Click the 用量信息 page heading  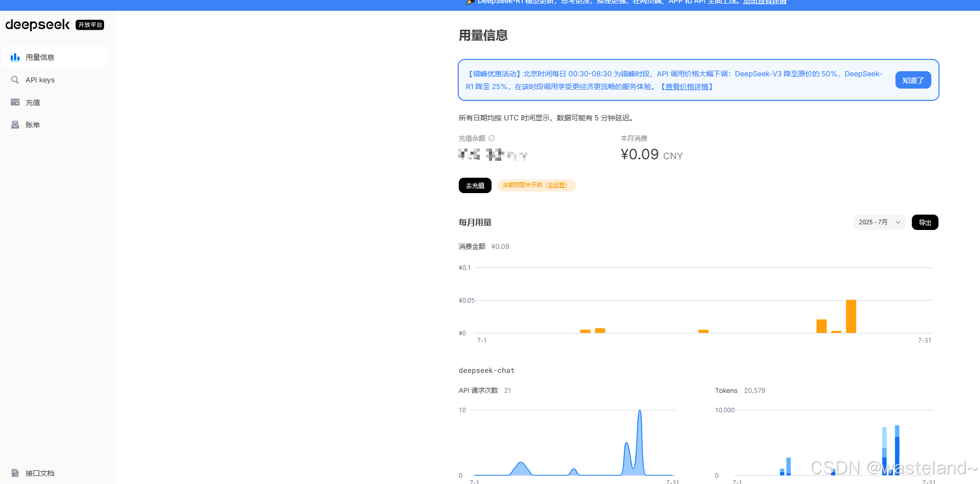point(483,35)
